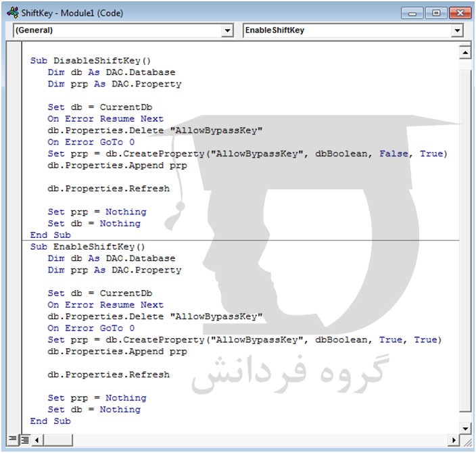
Task: Click the False argument in CreateProperty
Action: [394, 153]
